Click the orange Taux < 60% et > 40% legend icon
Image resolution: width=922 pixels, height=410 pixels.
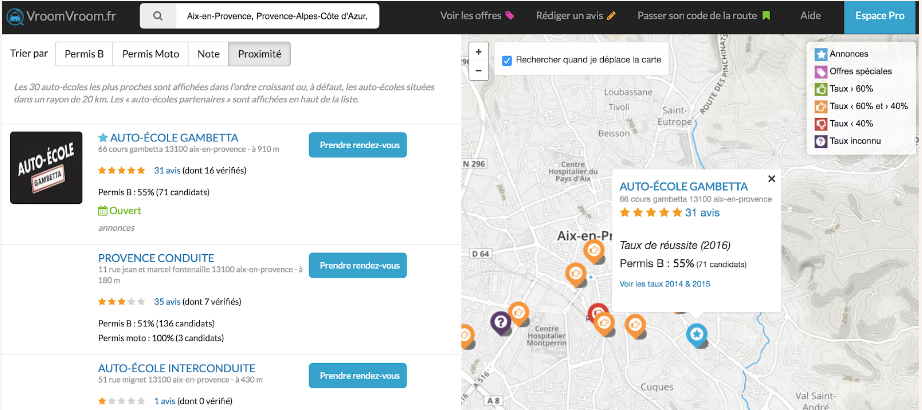821,106
